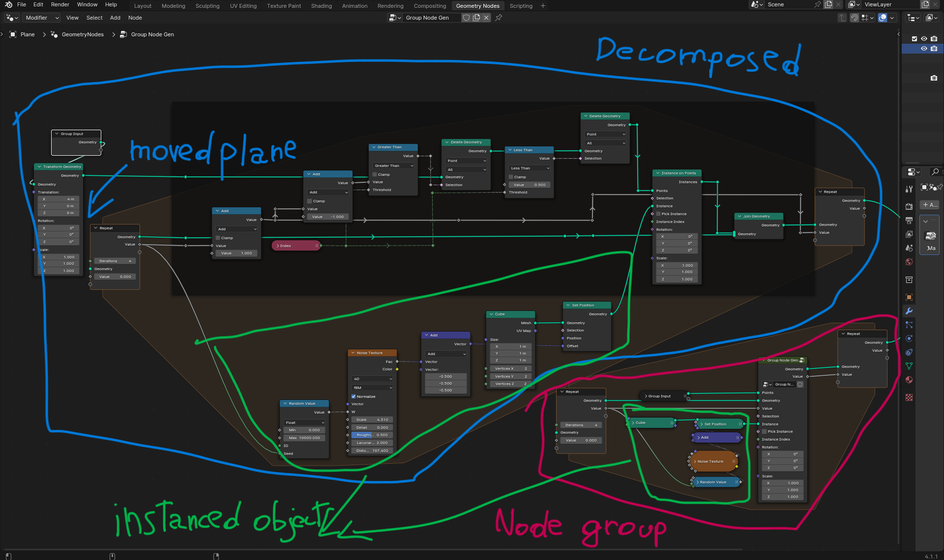Toggle viewport eye on highlighted outliner row
Image resolution: width=944 pixels, height=560 pixels.
(924, 49)
